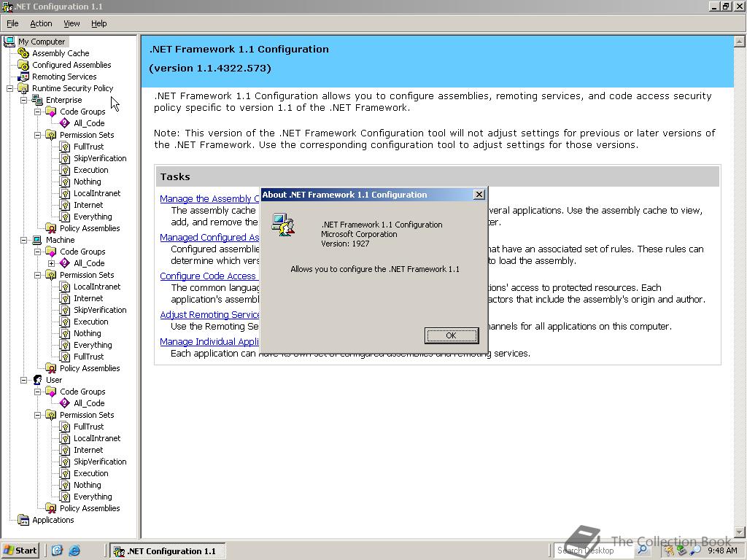The height and width of the screenshot is (560, 747).
Task: Click the Policy Assemblies icon under Enterprise
Action: point(51,228)
